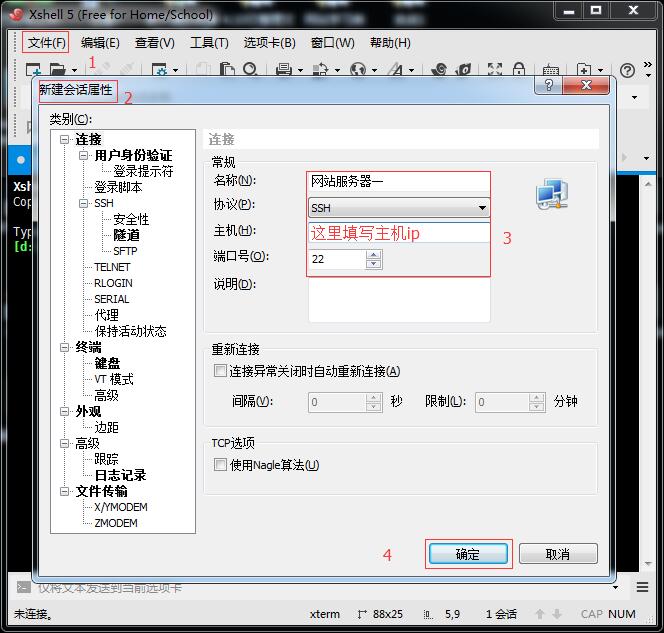Open the 帮助(H) menu
Image resolution: width=664 pixels, height=633 pixels.
click(x=390, y=42)
